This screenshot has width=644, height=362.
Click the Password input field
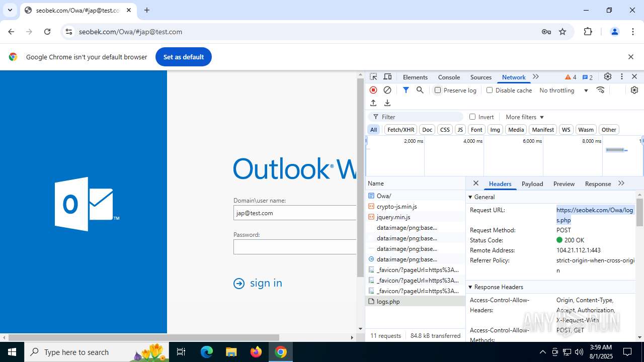295,247
